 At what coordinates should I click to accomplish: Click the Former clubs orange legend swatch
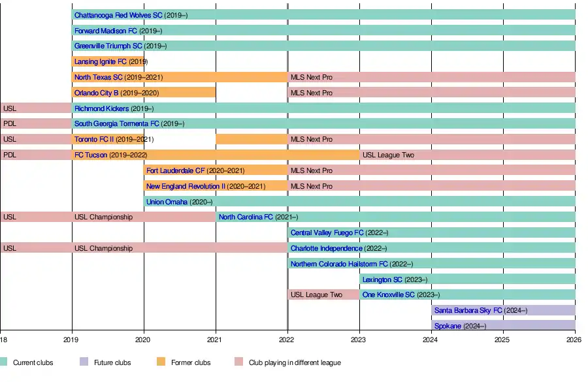pyautogui.click(x=161, y=362)
